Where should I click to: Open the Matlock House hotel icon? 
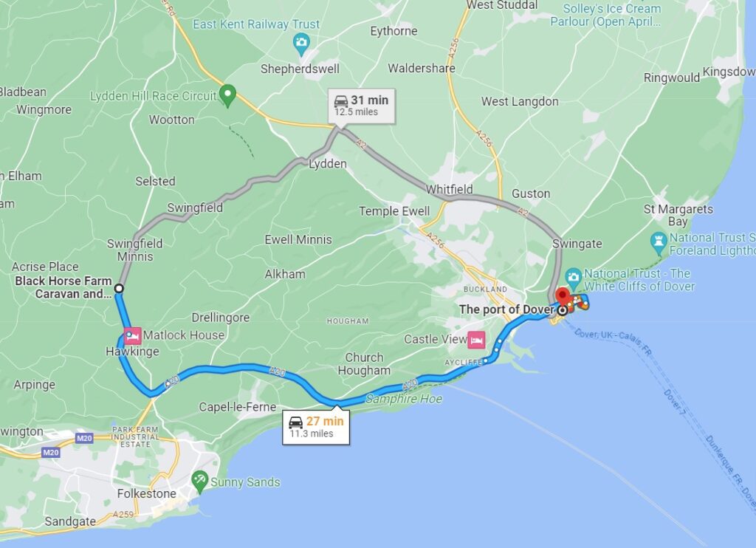133,336
